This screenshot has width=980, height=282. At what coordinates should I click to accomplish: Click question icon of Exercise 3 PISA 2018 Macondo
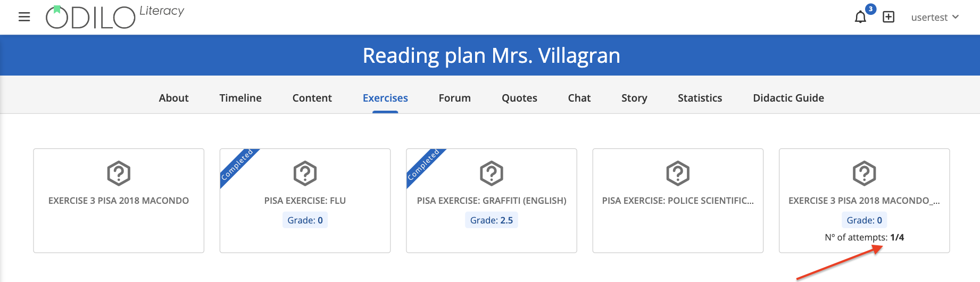pos(119,173)
